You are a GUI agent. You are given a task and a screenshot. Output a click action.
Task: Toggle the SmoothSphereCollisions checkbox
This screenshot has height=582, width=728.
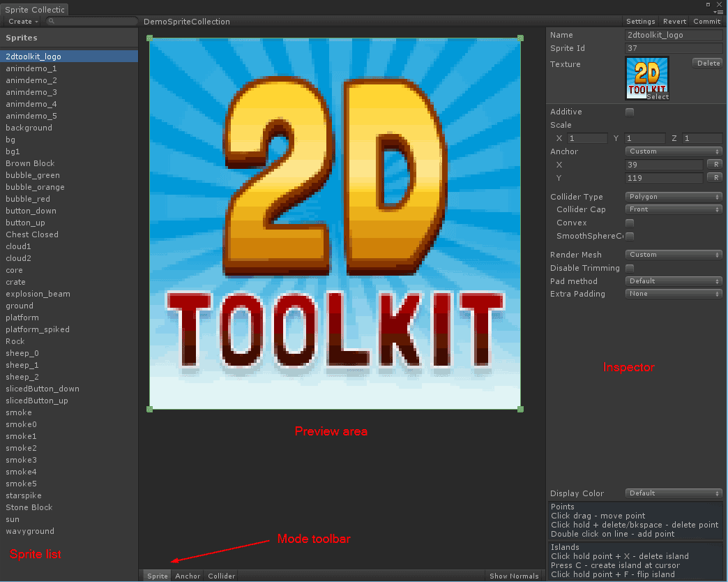tap(630, 236)
